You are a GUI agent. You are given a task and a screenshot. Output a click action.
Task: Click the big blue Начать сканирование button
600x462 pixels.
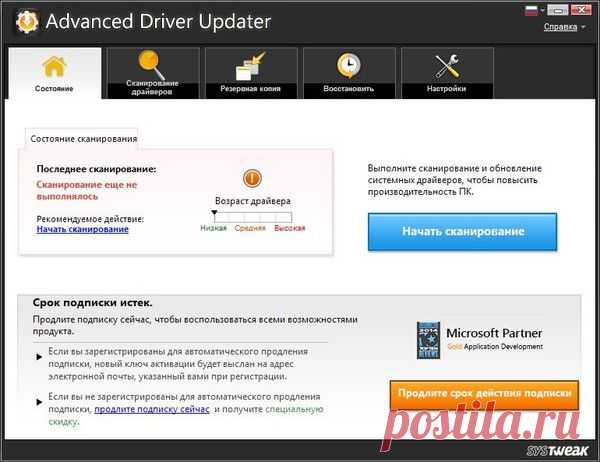coord(462,232)
